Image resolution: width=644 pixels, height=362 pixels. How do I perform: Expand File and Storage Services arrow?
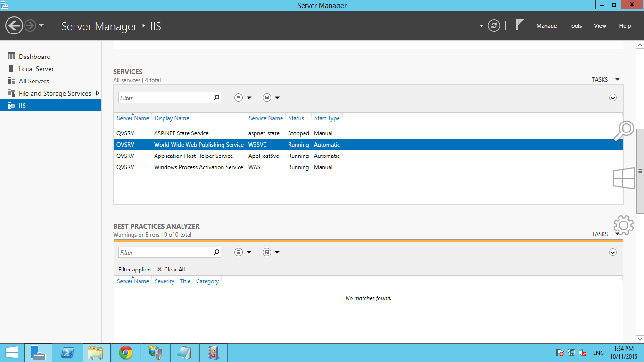tap(98, 93)
